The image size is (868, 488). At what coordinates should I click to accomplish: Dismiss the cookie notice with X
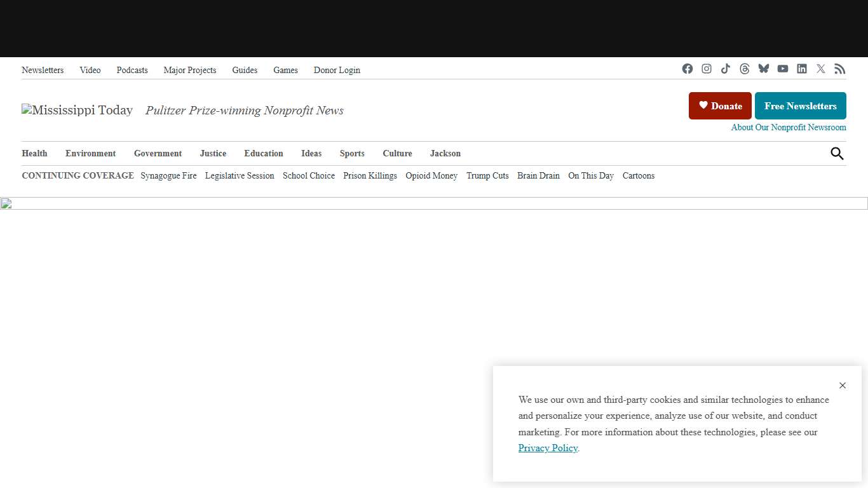coord(843,386)
